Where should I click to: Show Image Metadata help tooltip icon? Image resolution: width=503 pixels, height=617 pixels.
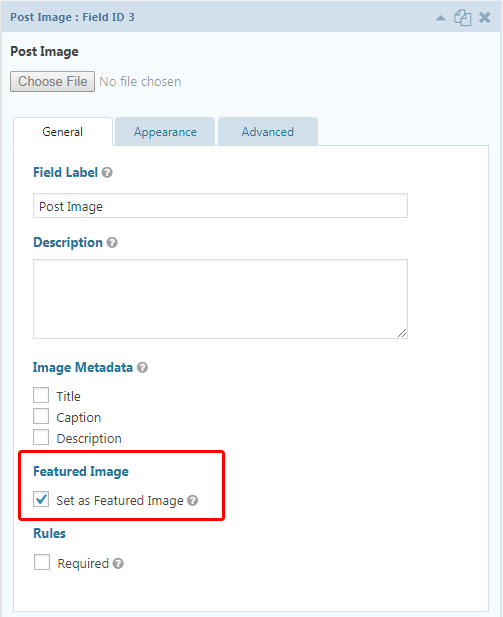[142, 368]
